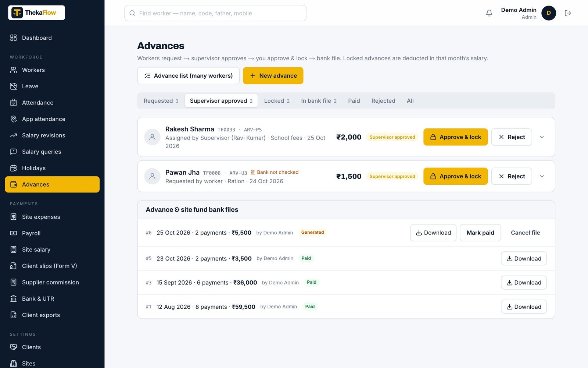588x368 pixels.
Task: Show the Rejected advances tab
Action: coord(383,101)
